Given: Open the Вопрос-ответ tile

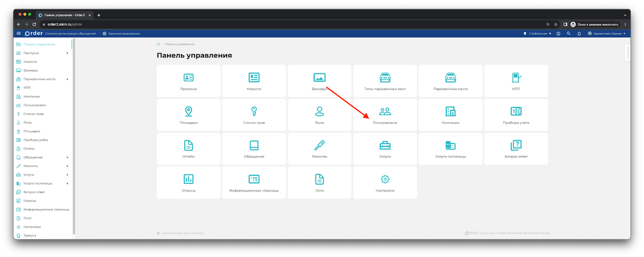Looking at the screenshot, I should click(x=516, y=149).
